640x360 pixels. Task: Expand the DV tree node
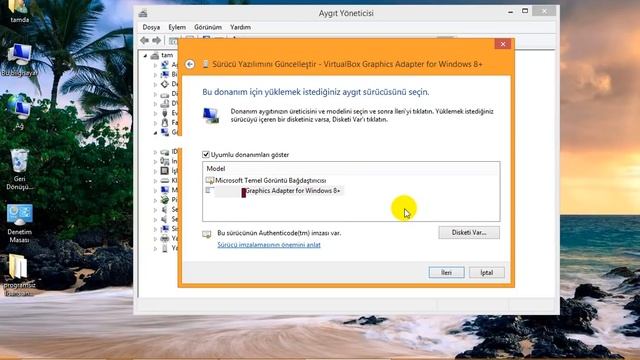point(156,104)
